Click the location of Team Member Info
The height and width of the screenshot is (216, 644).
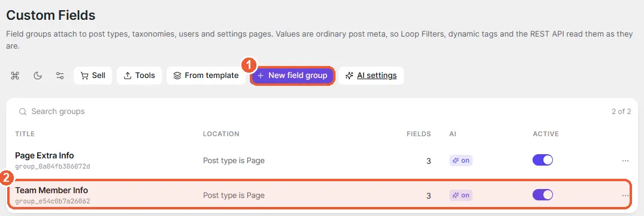234,196
